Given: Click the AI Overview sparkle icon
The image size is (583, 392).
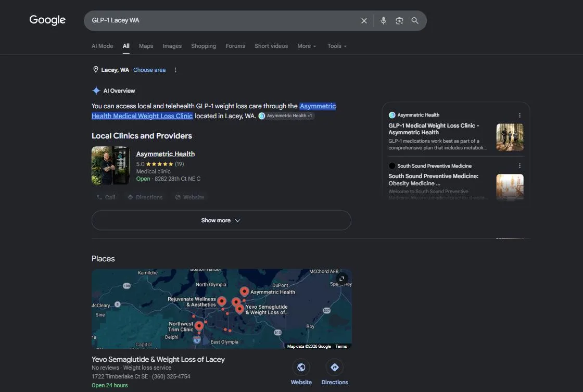Looking at the screenshot, I should pos(96,91).
